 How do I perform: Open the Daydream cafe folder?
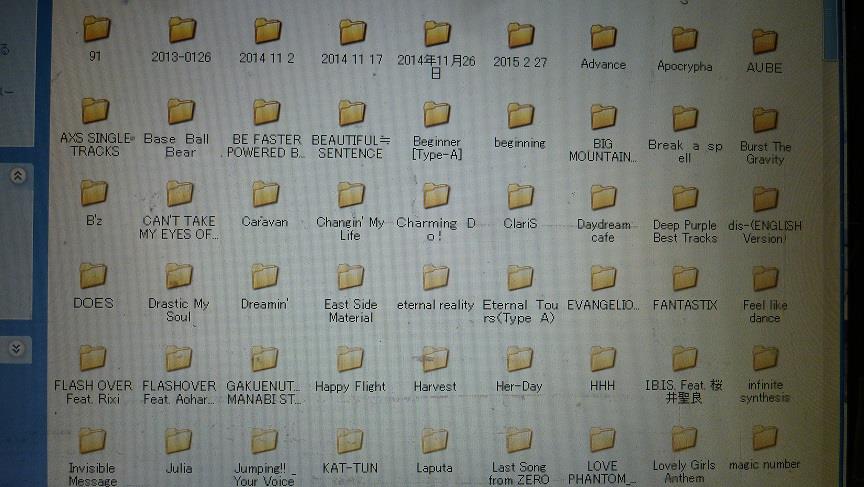pos(603,198)
